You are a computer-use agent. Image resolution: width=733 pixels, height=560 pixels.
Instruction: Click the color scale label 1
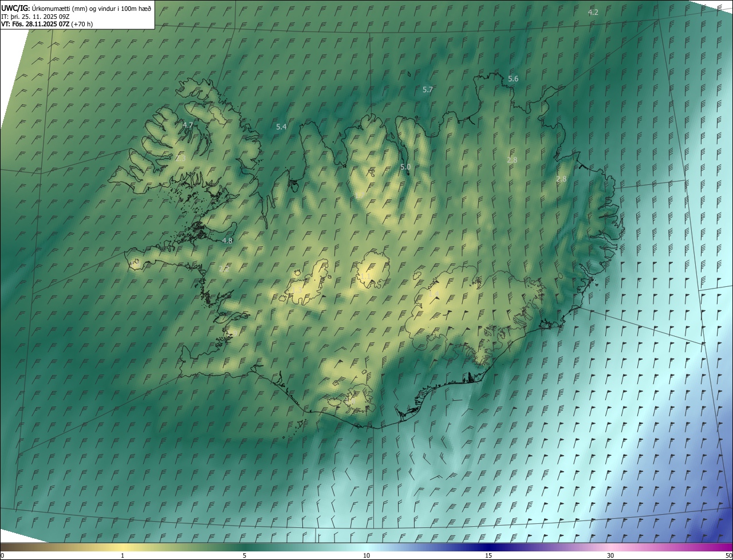point(123,555)
